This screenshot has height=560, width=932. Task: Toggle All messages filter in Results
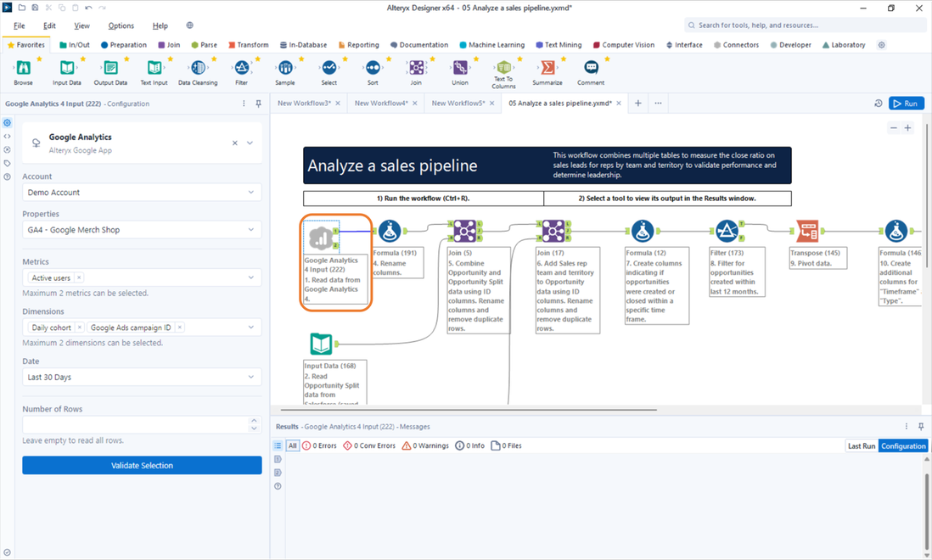[x=293, y=445]
